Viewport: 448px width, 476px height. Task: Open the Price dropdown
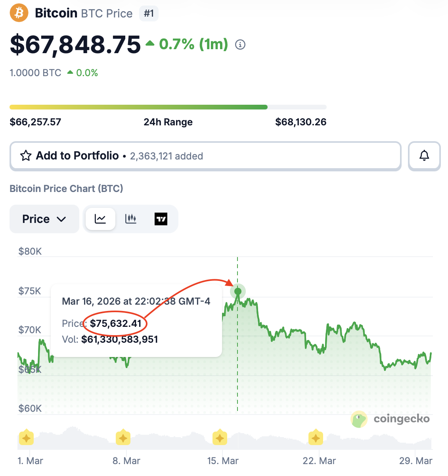[44, 219]
